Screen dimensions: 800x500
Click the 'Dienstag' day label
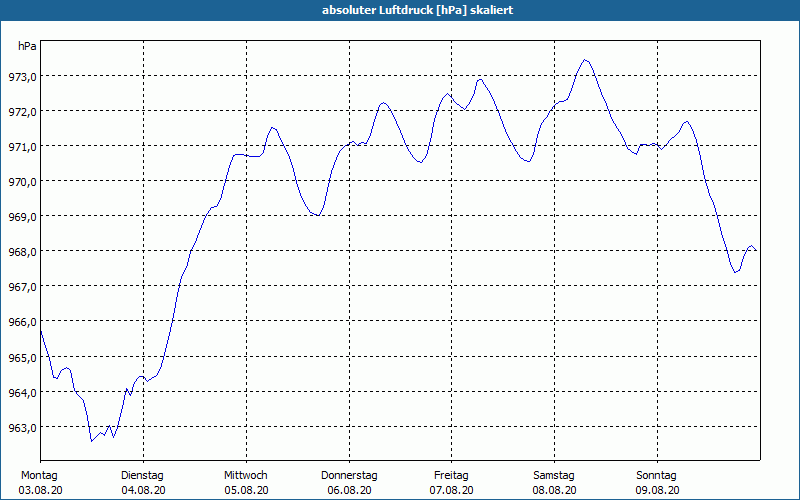point(142,476)
